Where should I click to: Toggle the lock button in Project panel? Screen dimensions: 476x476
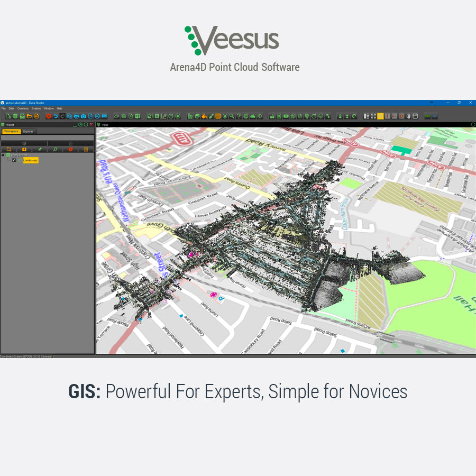pyautogui.click(x=71, y=143)
